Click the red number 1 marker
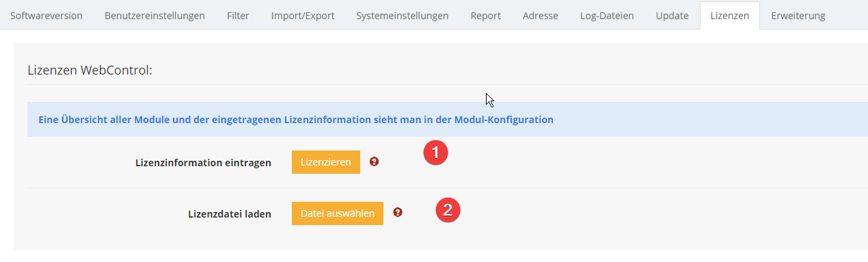This screenshot has width=868, height=262. point(435,153)
